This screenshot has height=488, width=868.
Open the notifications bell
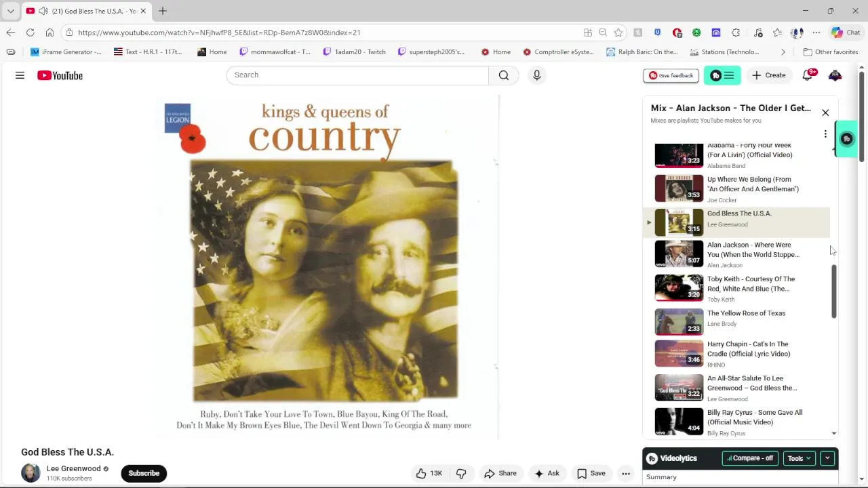(808, 75)
